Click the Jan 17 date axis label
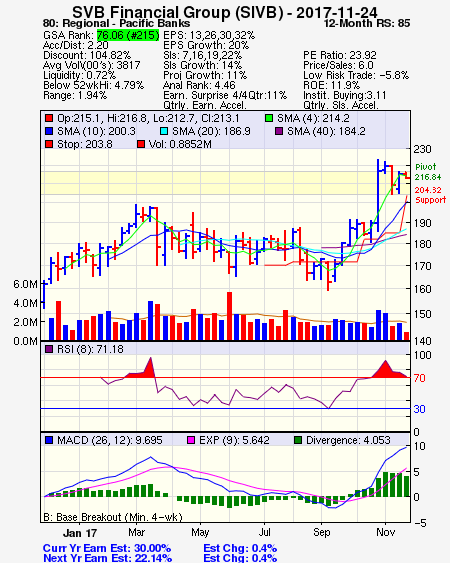Image resolution: width=450 pixels, height=563 pixels. 80,533
